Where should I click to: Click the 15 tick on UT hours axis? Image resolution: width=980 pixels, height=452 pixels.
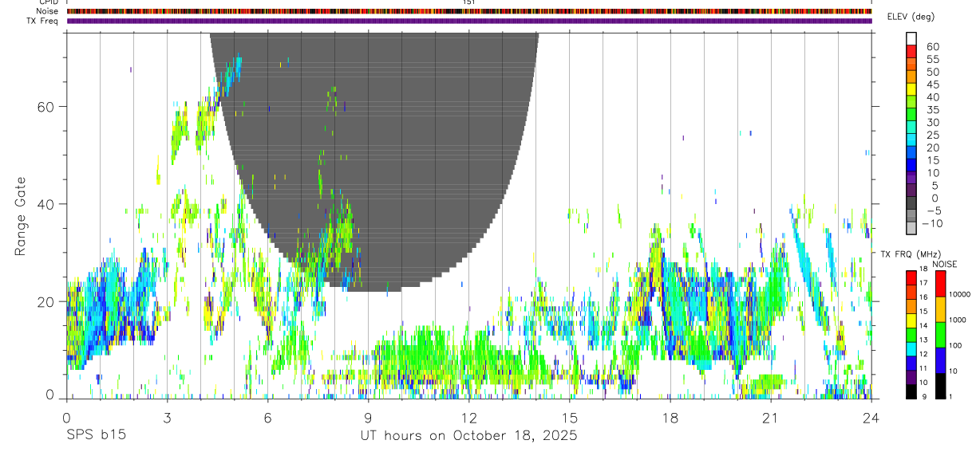click(570, 417)
